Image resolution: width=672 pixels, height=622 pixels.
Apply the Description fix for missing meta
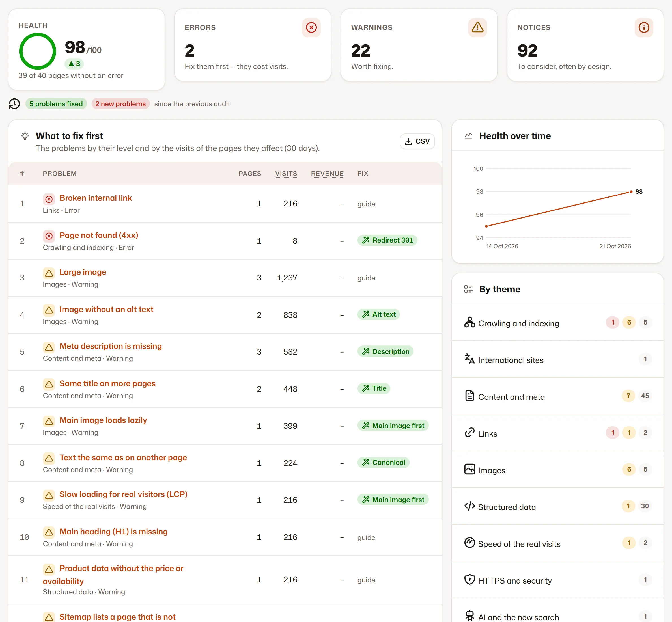385,351
